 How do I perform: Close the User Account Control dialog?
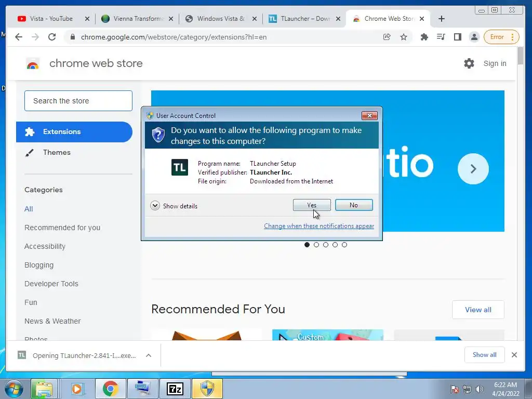(369, 115)
